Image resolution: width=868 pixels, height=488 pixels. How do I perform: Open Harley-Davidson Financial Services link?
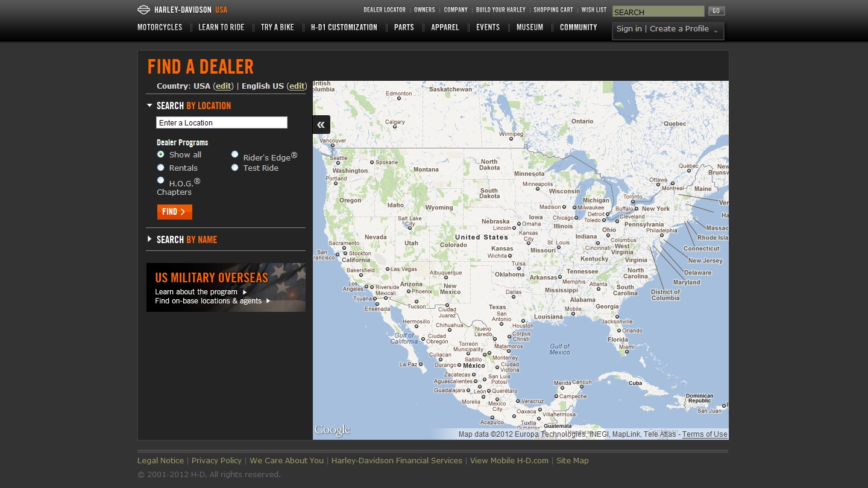tap(397, 460)
